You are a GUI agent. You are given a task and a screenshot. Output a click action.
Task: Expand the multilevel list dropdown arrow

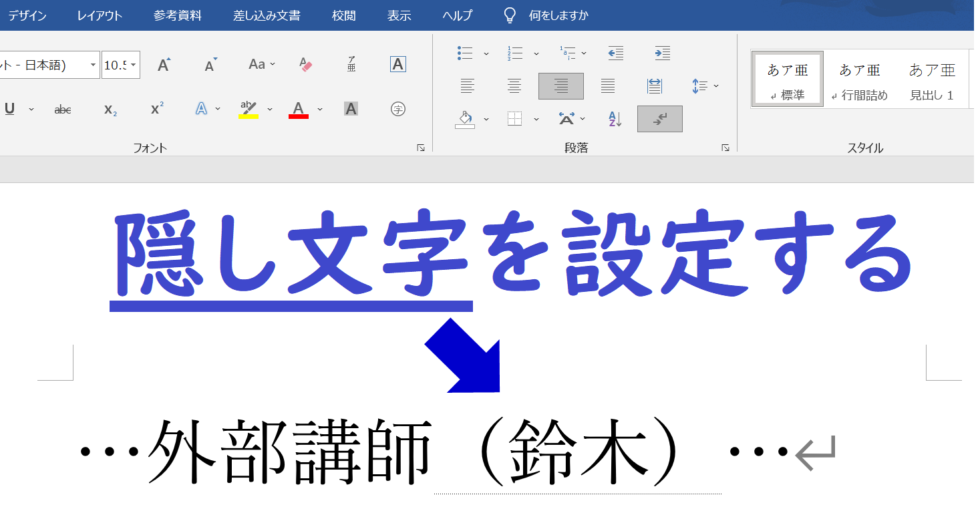(x=584, y=53)
